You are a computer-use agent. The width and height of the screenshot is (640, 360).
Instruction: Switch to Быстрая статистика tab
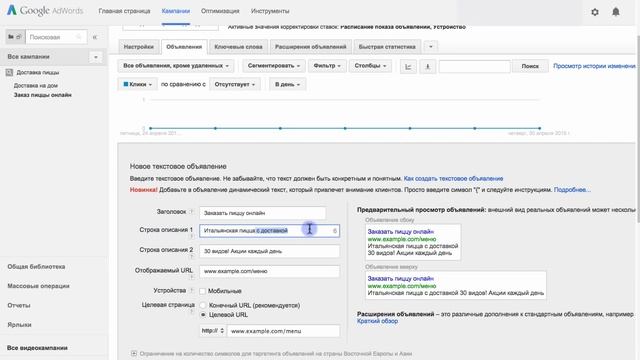tap(387, 47)
